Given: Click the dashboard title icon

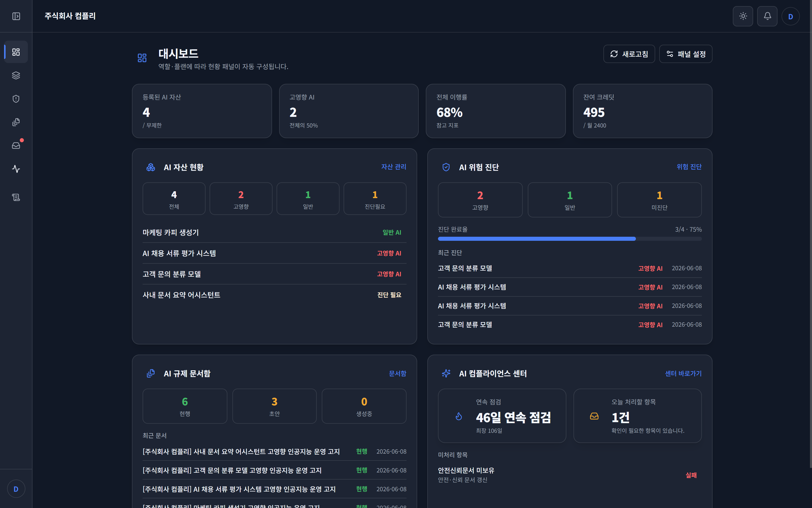Looking at the screenshot, I should point(142,58).
